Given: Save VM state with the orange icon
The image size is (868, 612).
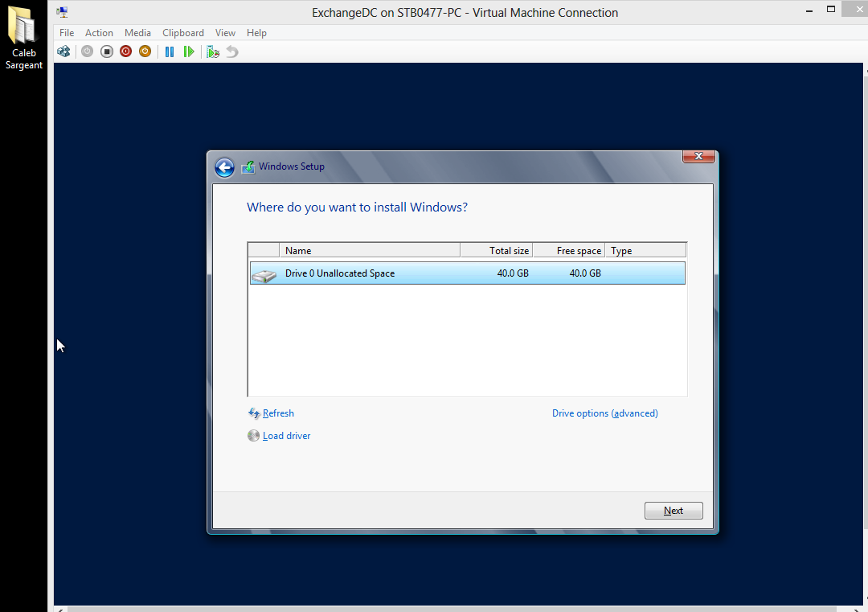Looking at the screenshot, I should (145, 51).
